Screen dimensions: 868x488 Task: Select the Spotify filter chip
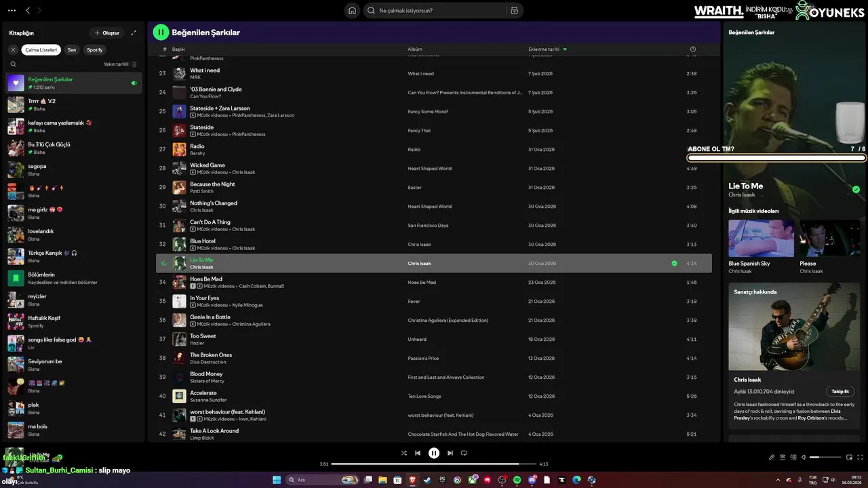(x=95, y=49)
